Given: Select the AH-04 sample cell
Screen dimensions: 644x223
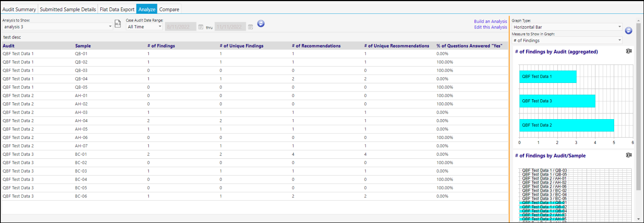Looking at the screenshot, I should (x=81, y=121).
